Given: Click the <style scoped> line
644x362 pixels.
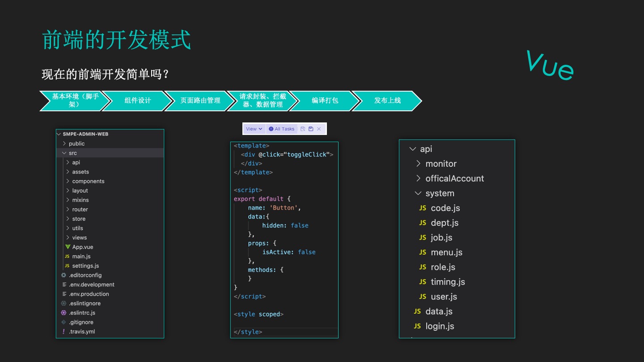Looking at the screenshot, I should pos(258,314).
